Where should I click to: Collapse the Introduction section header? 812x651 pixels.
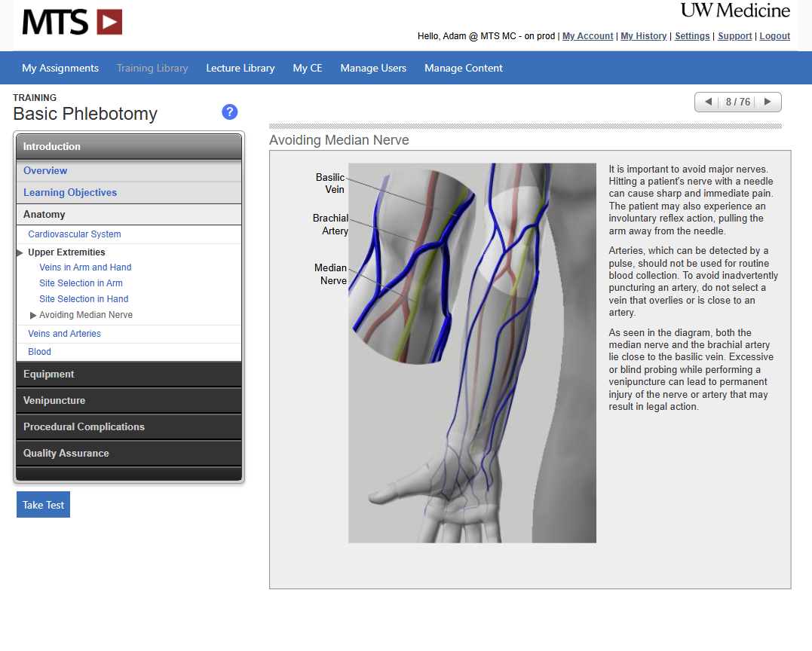pos(128,147)
